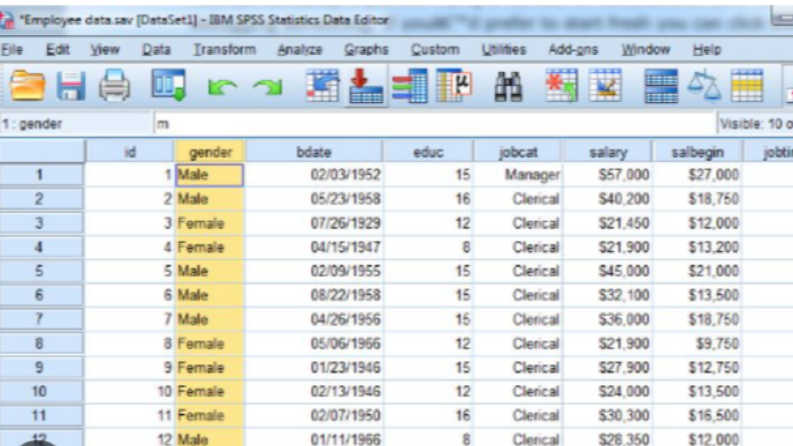Click the salary cell '$45,000'
The width and height of the screenshot is (793, 446).
[x=608, y=271]
